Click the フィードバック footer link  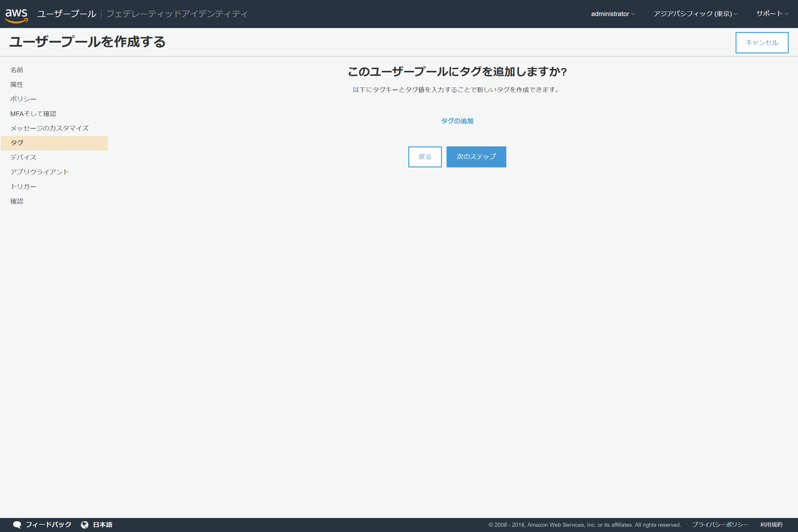(x=49, y=525)
